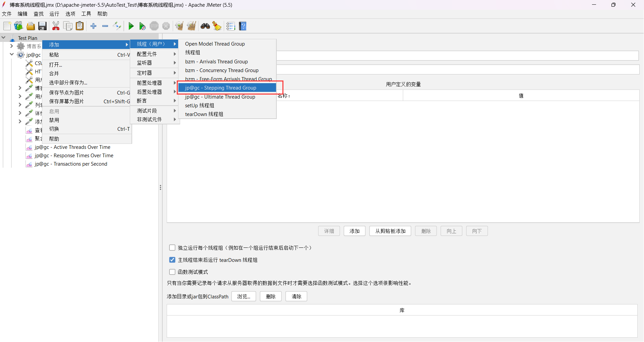The height and width of the screenshot is (342, 644).
Task: Collapse all nodes with minus icon
Action: [x=105, y=26]
